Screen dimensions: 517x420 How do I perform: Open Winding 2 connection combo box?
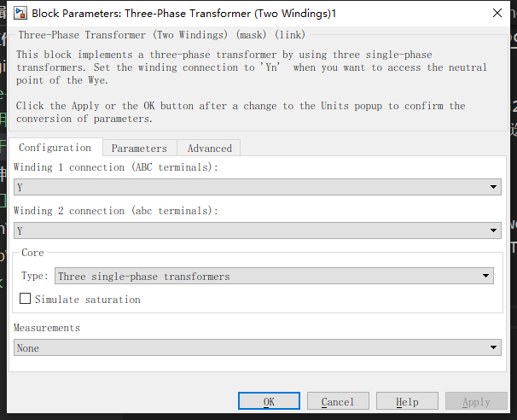click(256, 230)
